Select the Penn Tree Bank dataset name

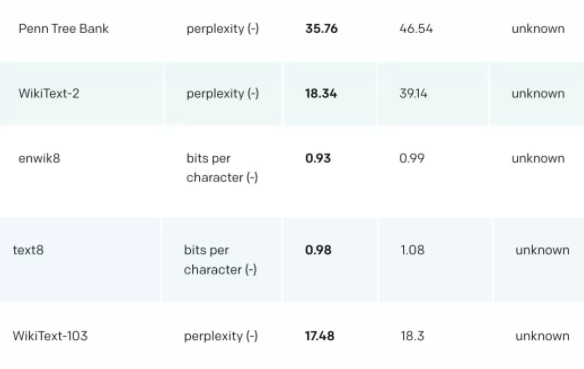tap(64, 29)
